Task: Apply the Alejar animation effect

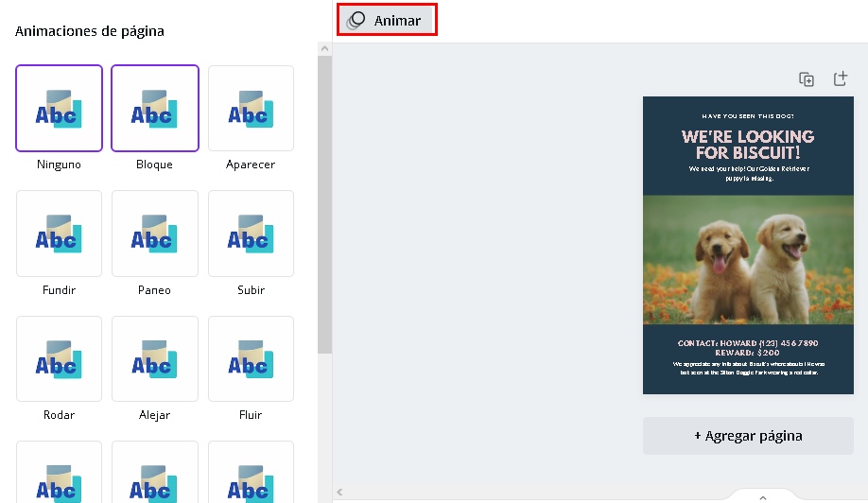Action: (x=154, y=359)
